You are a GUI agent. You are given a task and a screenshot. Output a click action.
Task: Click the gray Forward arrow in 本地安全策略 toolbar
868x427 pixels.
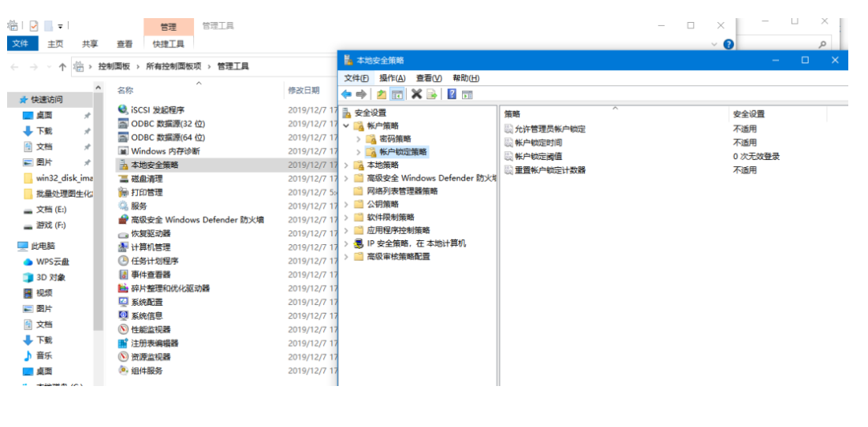(361, 94)
